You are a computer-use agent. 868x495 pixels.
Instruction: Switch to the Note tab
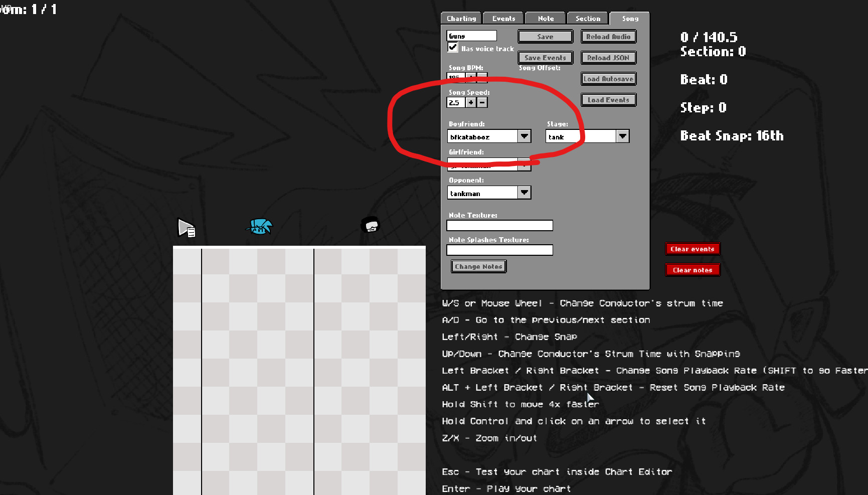pyautogui.click(x=546, y=19)
